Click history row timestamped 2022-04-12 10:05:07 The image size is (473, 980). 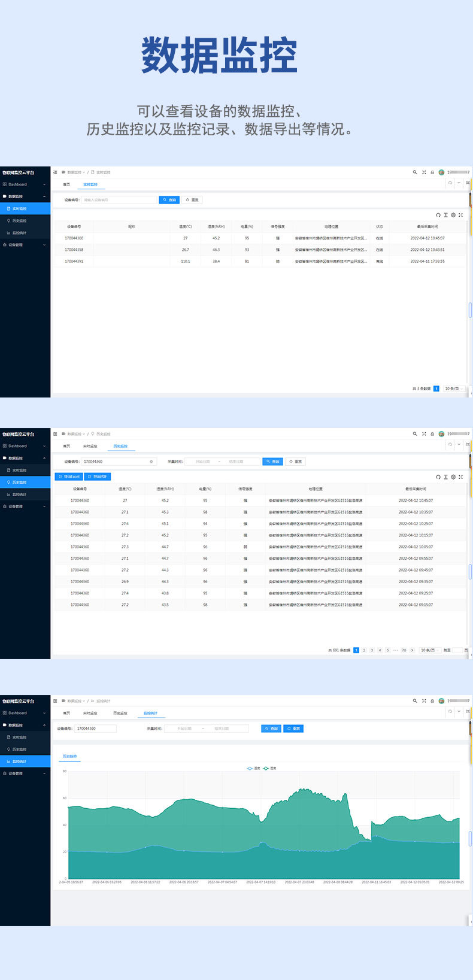point(260,547)
